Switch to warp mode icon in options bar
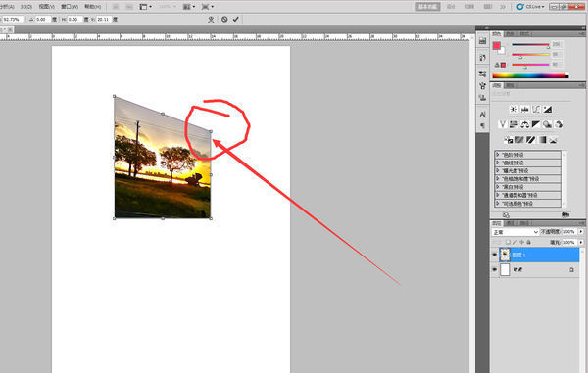The width and height of the screenshot is (588, 373). 211,20
